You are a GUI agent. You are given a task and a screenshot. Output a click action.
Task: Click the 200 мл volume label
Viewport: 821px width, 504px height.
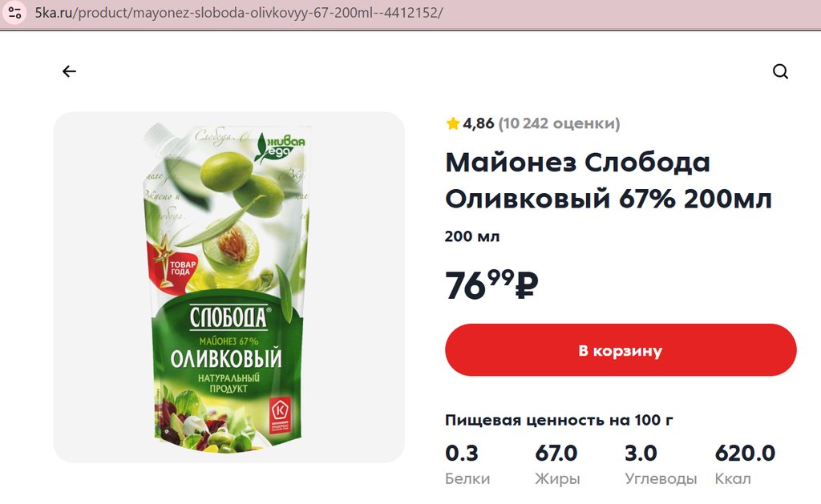[x=472, y=236]
